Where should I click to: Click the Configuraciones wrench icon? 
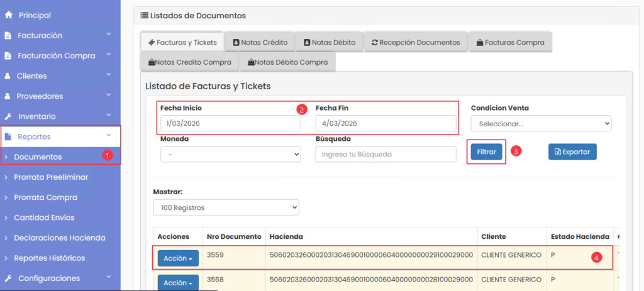(x=8, y=278)
